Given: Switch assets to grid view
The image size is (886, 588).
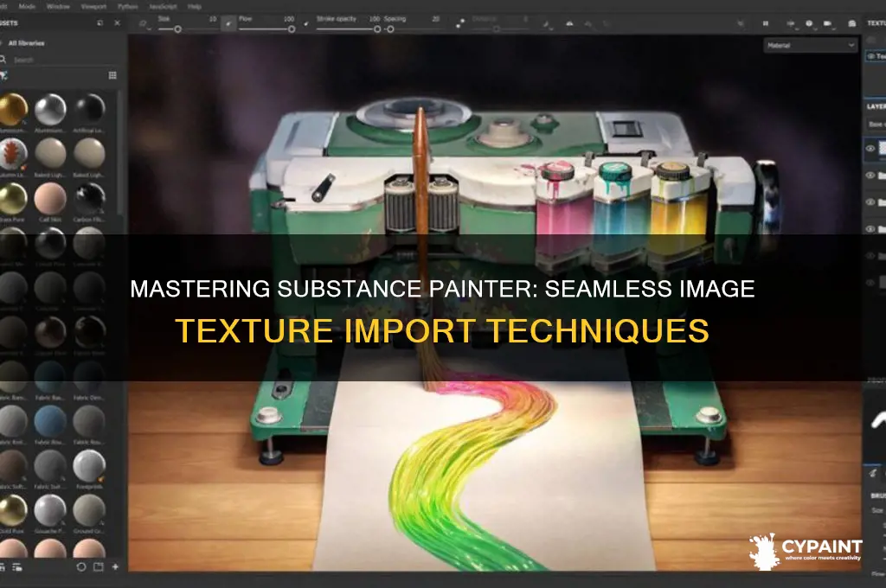Looking at the screenshot, I should [112, 75].
